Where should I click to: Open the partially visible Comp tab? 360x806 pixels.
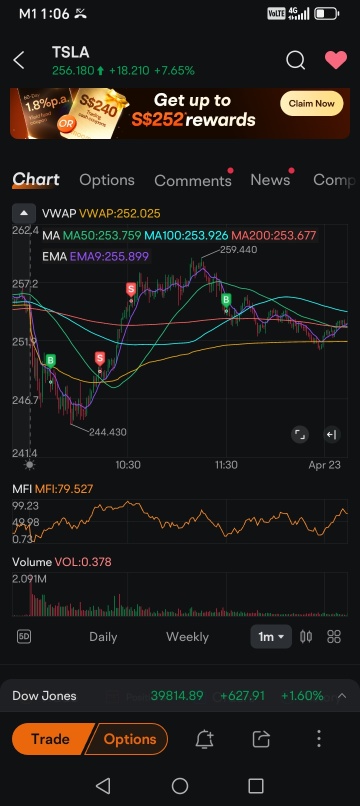(334, 180)
